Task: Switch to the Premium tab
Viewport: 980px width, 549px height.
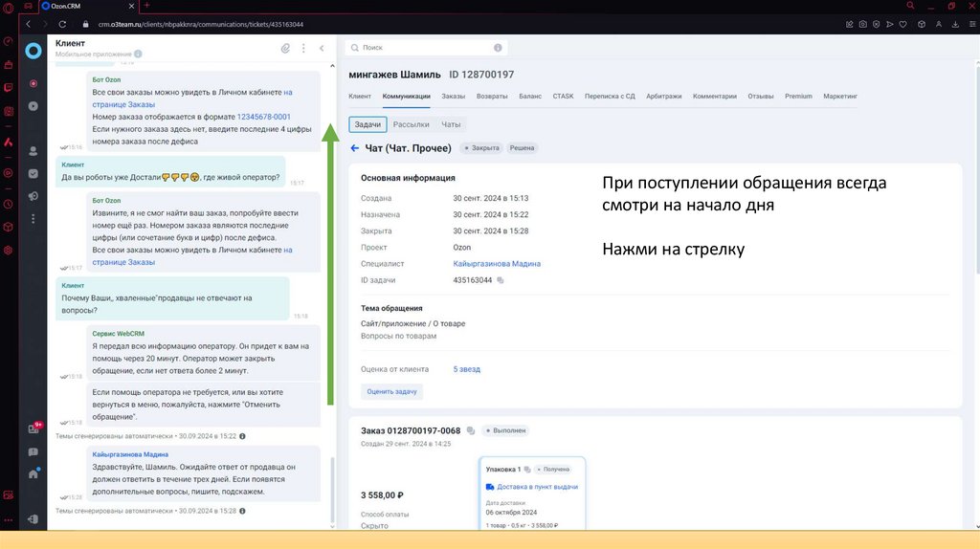Action: click(798, 97)
